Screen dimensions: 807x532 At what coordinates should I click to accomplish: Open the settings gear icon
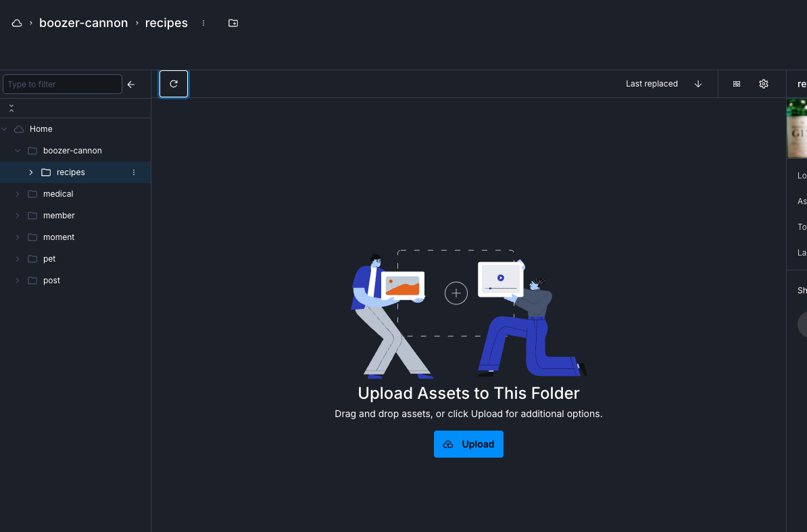764,84
